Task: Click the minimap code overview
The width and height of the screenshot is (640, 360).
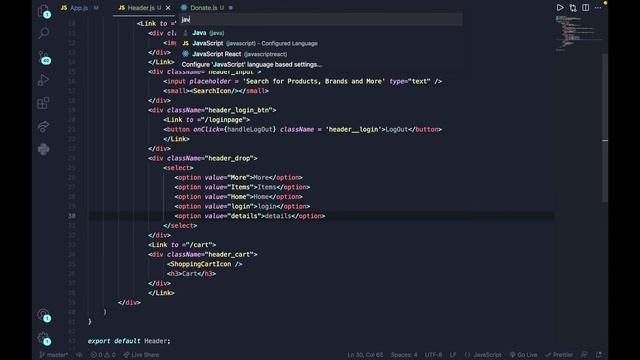Action: point(578,33)
